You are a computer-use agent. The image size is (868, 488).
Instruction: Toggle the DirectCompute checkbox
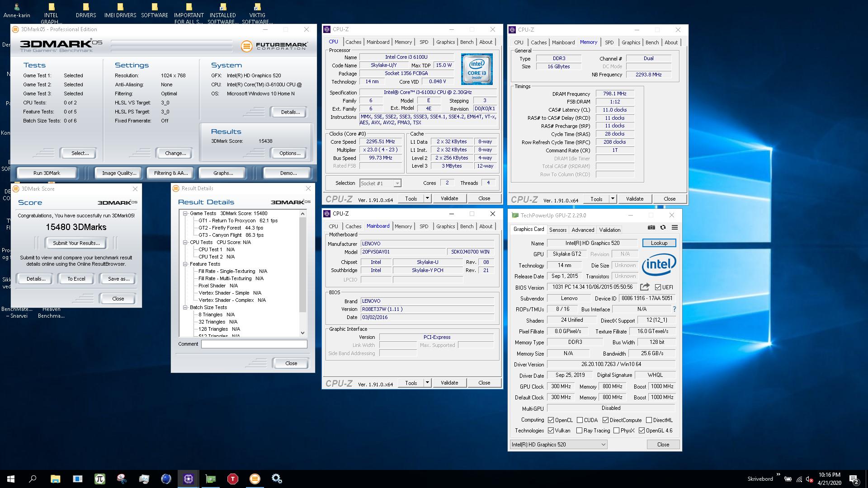click(x=605, y=420)
